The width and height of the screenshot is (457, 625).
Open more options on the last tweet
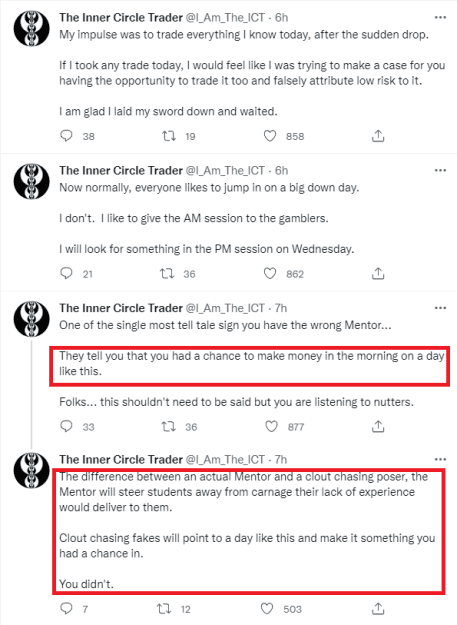(x=440, y=460)
